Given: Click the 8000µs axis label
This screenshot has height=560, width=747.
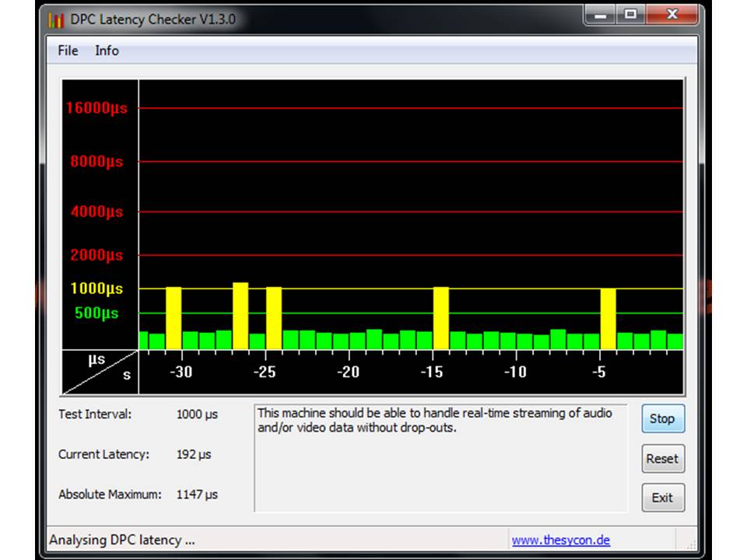Looking at the screenshot, I should pyautogui.click(x=96, y=162).
